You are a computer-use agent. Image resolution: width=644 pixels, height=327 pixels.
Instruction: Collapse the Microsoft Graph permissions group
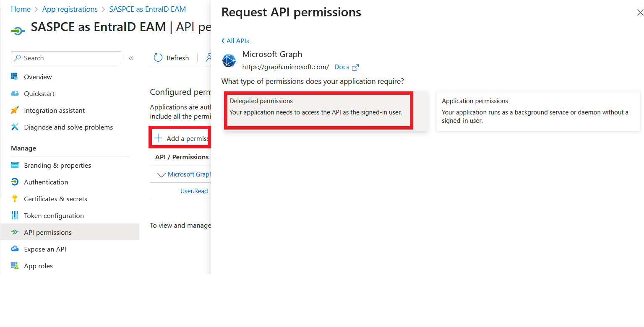click(161, 175)
